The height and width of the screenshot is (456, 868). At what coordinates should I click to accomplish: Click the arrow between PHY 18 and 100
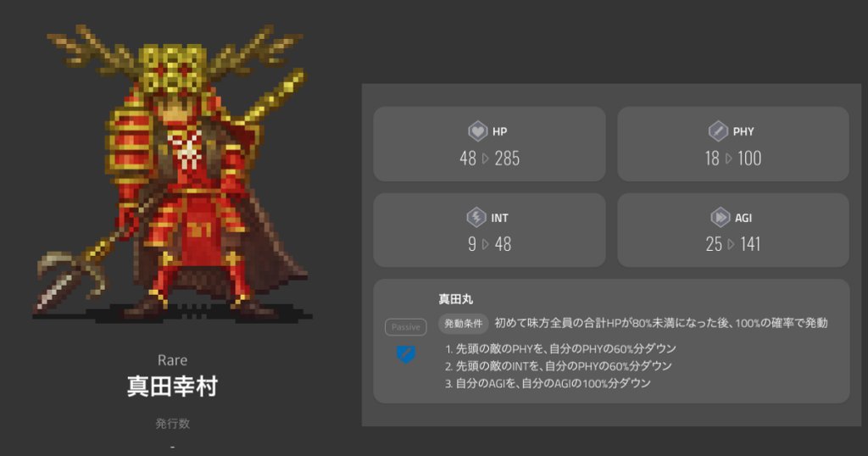728,158
